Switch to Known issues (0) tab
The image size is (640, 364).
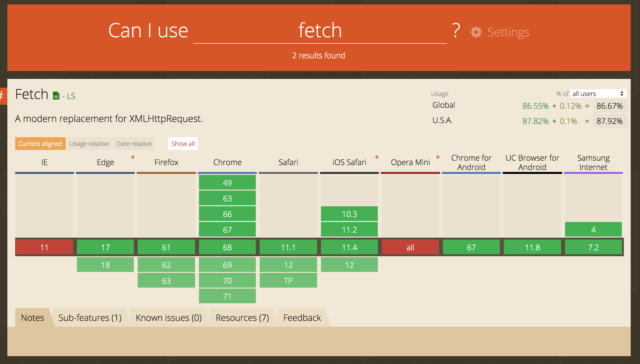[x=169, y=318]
